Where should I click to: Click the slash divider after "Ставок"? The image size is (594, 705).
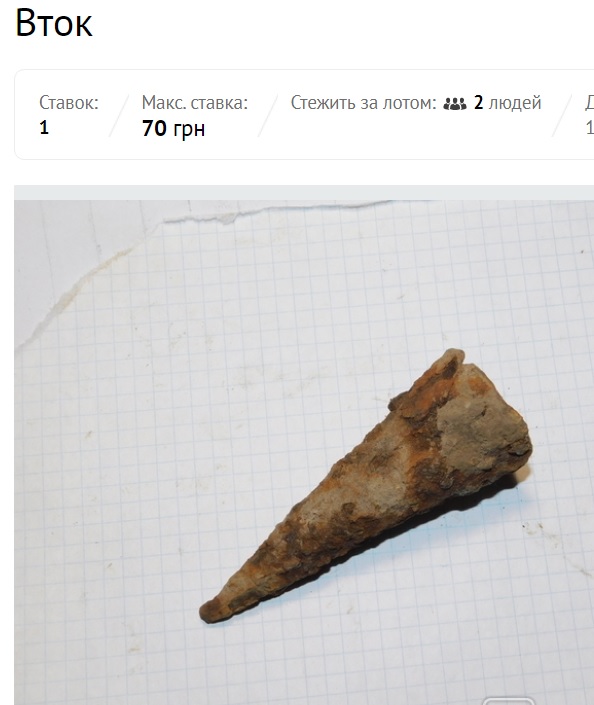pyautogui.click(x=119, y=116)
